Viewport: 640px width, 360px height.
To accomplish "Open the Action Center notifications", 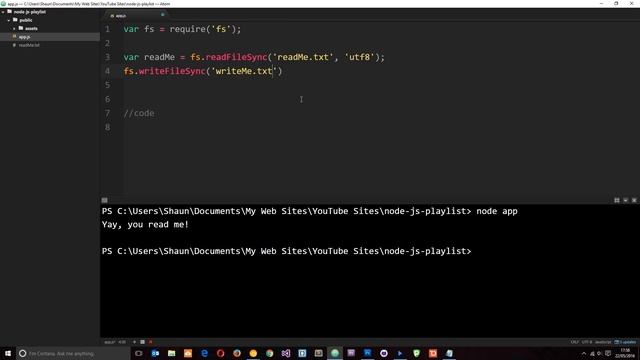I will click(x=608, y=353).
